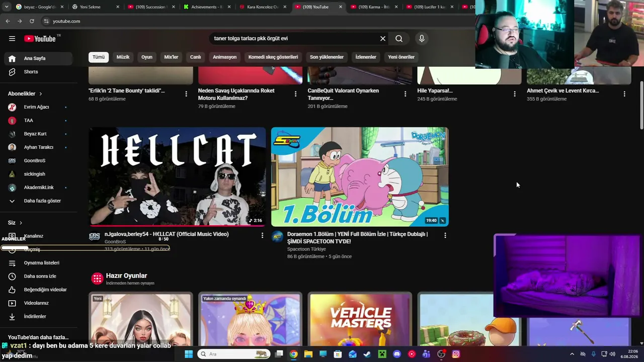Select Komedi skeç gösterileri chip
The height and width of the screenshot is (362, 644).
(273, 57)
